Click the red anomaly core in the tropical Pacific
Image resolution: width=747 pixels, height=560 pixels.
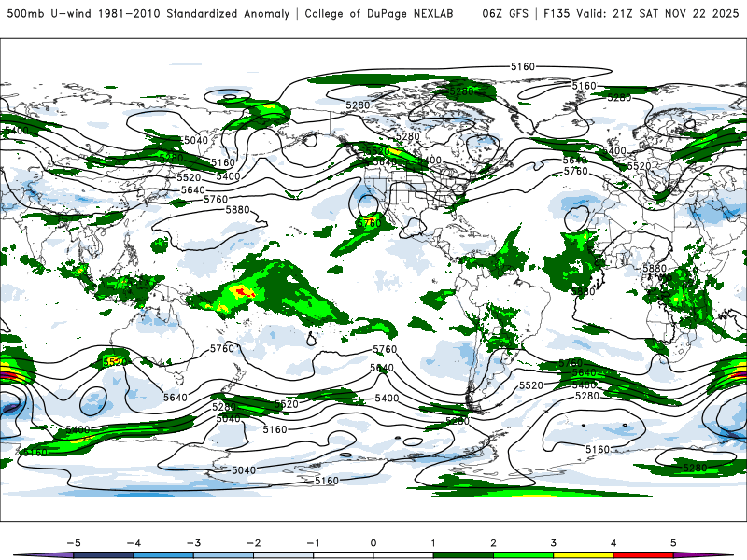tap(244, 292)
